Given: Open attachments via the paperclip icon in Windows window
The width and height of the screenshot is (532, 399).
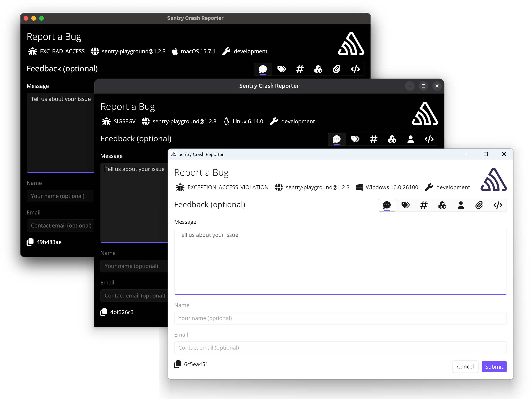Looking at the screenshot, I should 479,205.
